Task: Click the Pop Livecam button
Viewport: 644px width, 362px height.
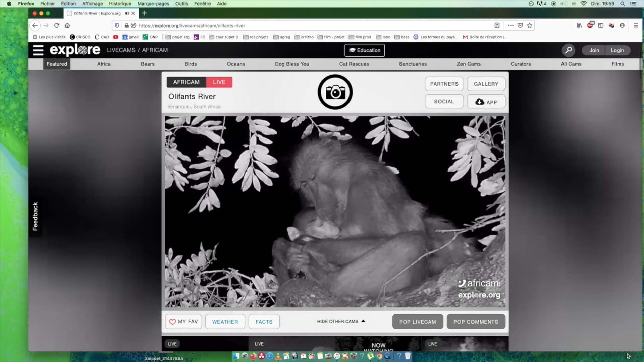Action: tap(418, 322)
